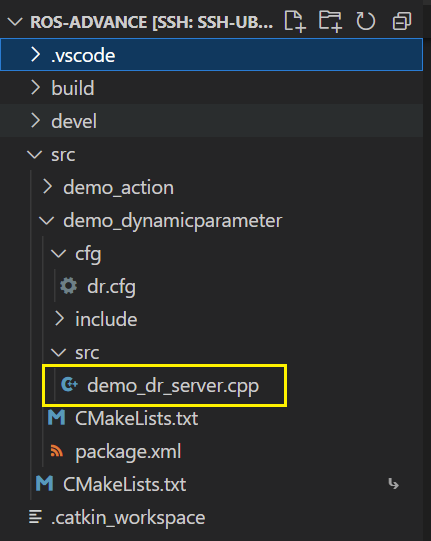
Task: Click the New Folder icon in explorer header
Action: tap(330, 21)
